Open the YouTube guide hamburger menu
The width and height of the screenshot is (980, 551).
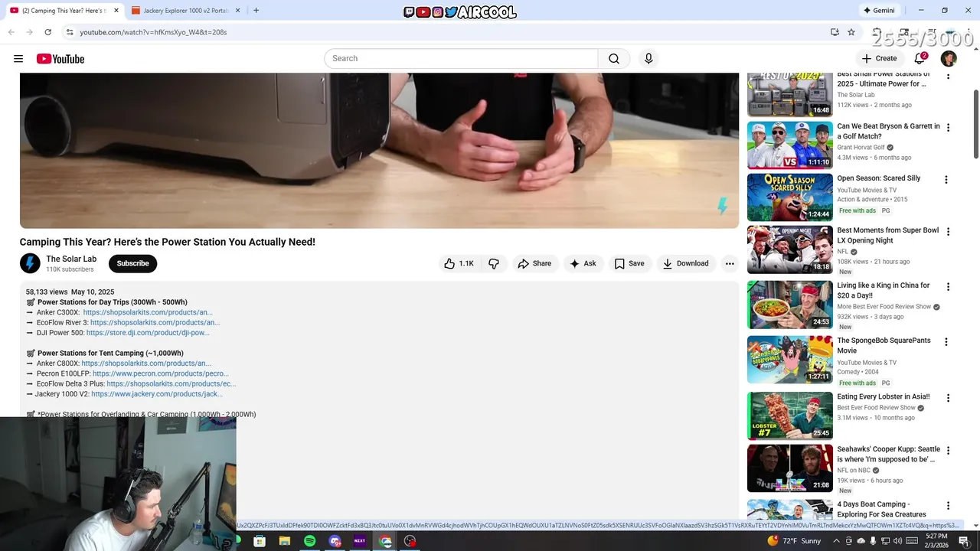(x=18, y=59)
